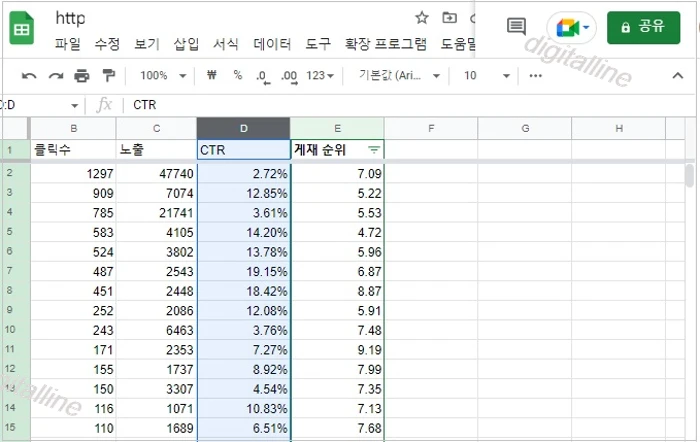
Task: Open the zoom 100% dropdown
Action: pos(163,75)
